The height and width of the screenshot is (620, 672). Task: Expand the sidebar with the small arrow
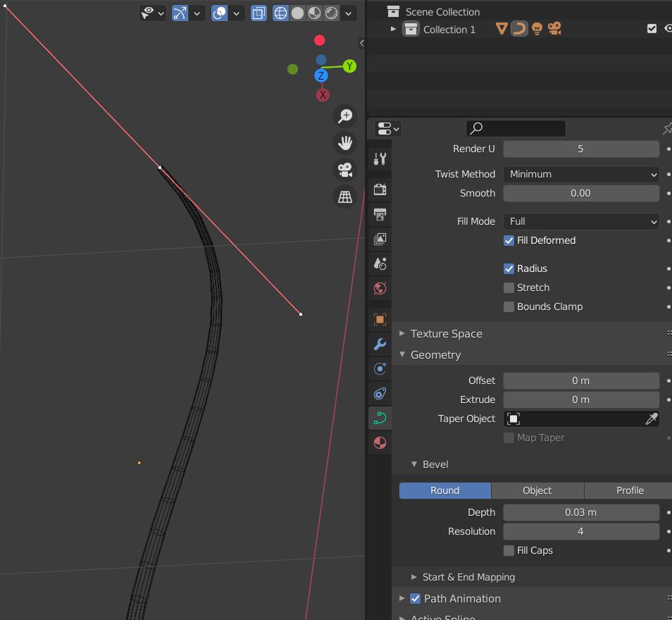tap(362, 43)
